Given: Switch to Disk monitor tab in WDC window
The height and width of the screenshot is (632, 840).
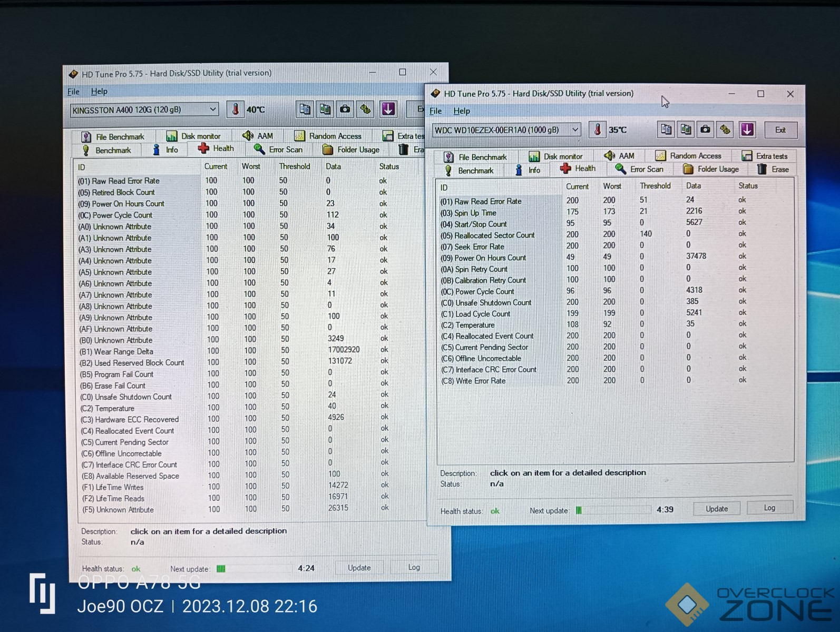Looking at the screenshot, I should pyautogui.click(x=556, y=156).
